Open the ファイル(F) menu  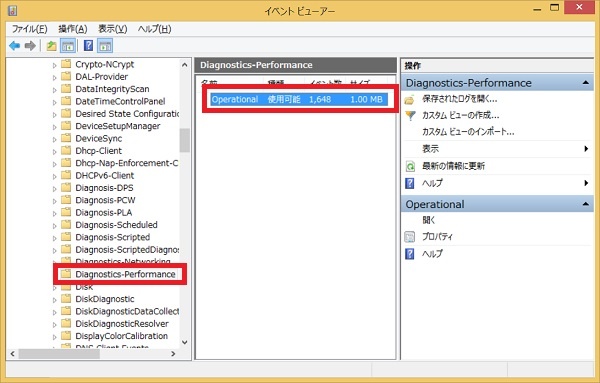pyautogui.click(x=29, y=29)
